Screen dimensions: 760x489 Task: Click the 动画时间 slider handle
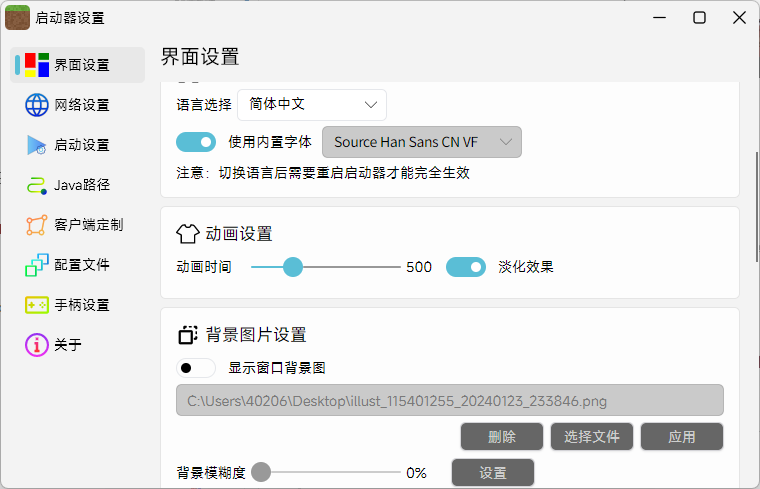tap(293, 267)
